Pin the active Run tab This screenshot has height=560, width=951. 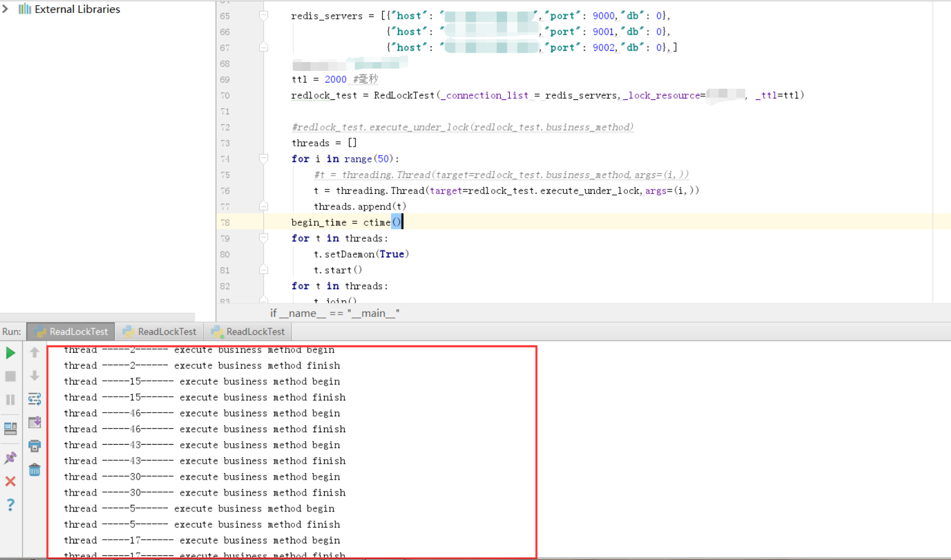pos(11,457)
